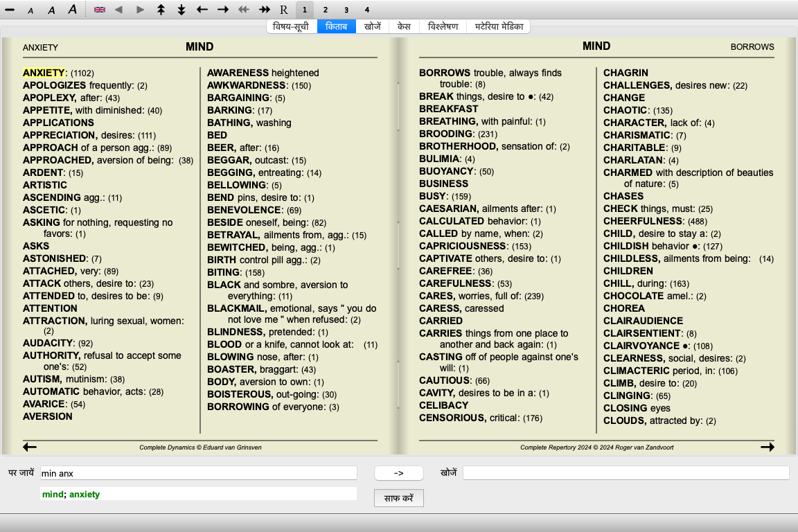The image size is (798, 532).
Task: Click the double up arrow toolbar icon
Action: [161, 10]
